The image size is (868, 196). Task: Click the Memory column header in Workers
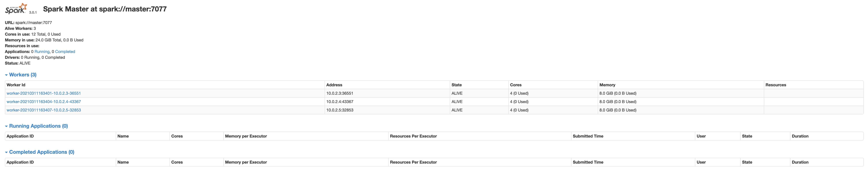(607, 85)
